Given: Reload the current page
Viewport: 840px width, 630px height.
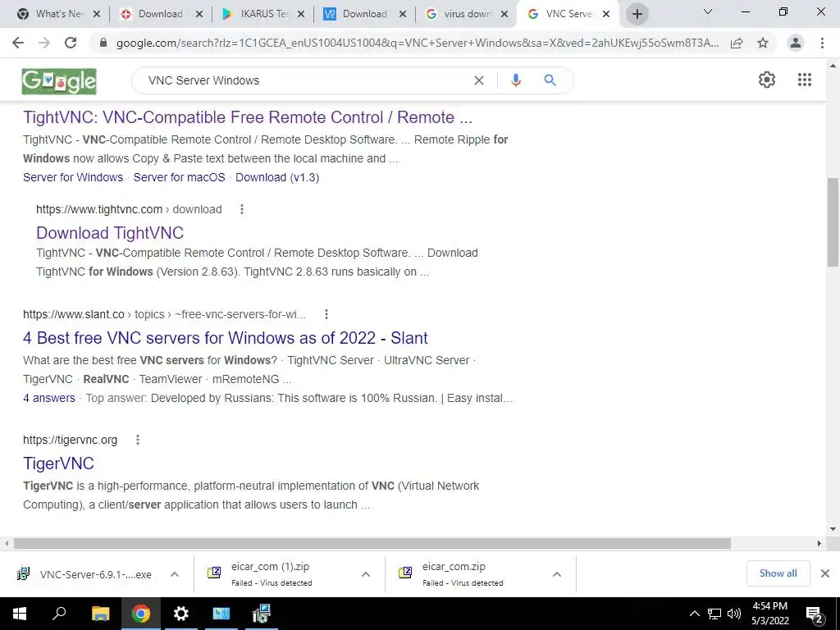Looking at the screenshot, I should 71,43.
